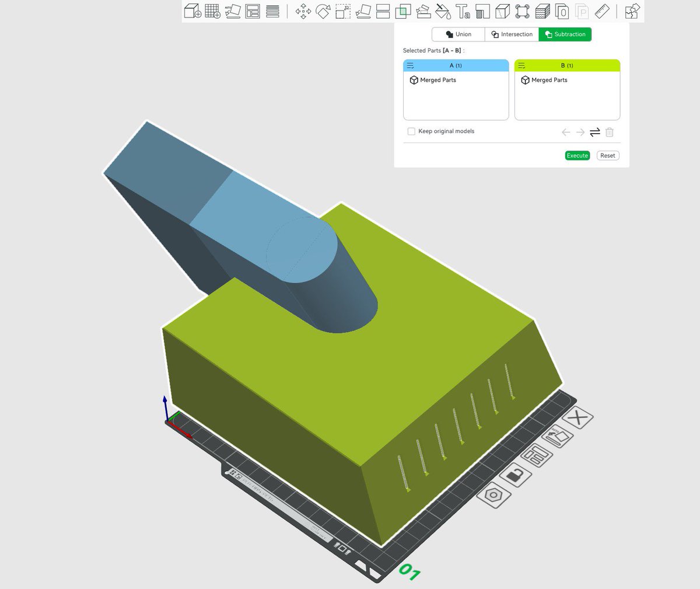Click the Add model cube icon
Image resolution: width=700 pixels, height=589 pixels.
(192, 11)
